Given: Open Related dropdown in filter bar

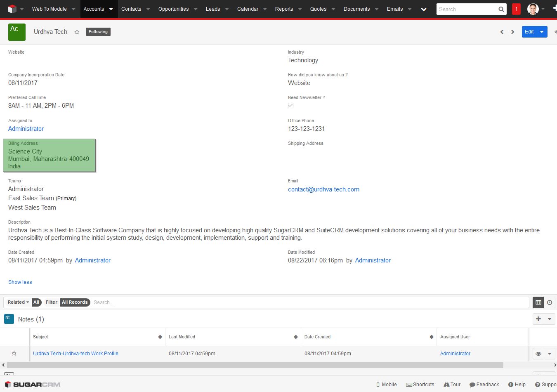Looking at the screenshot, I should point(19,302).
